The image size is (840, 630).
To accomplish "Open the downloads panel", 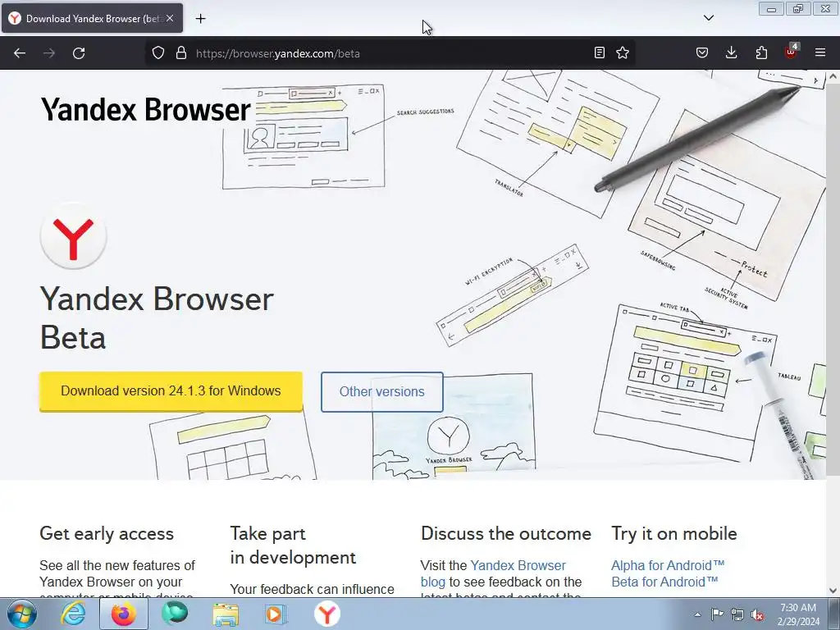I will click(731, 52).
